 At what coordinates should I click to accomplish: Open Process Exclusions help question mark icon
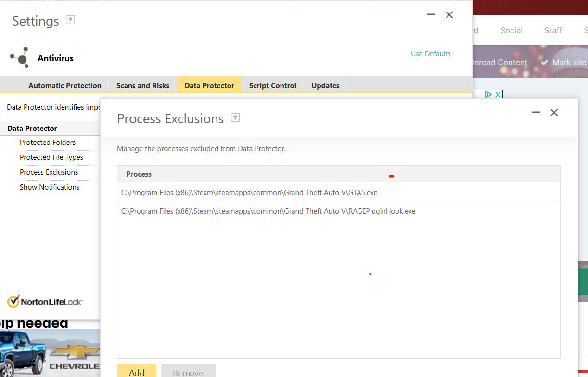click(x=235, y=117)
